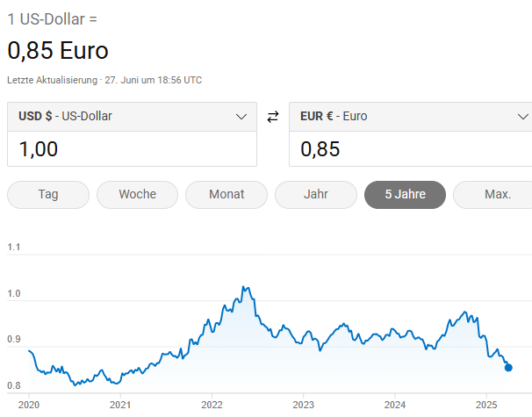Click the Euro amount field 0,85
Screen dimensions: 532x417
click(408, 149)
